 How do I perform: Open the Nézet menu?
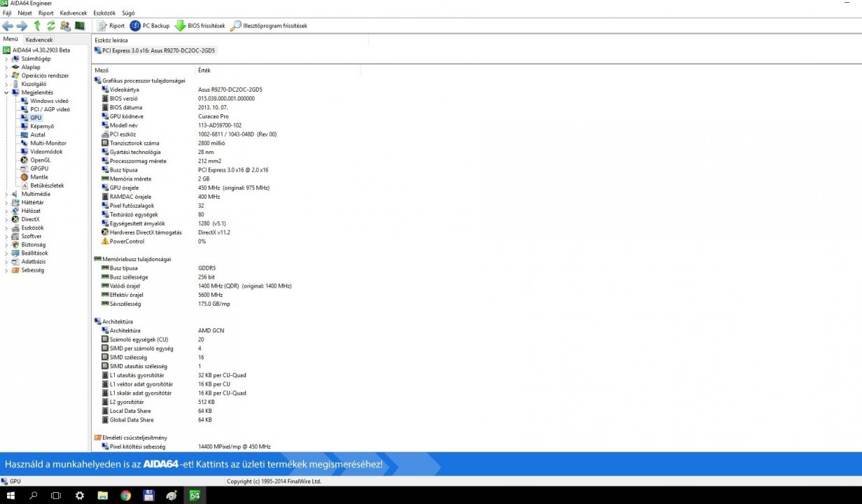[25, 13]
